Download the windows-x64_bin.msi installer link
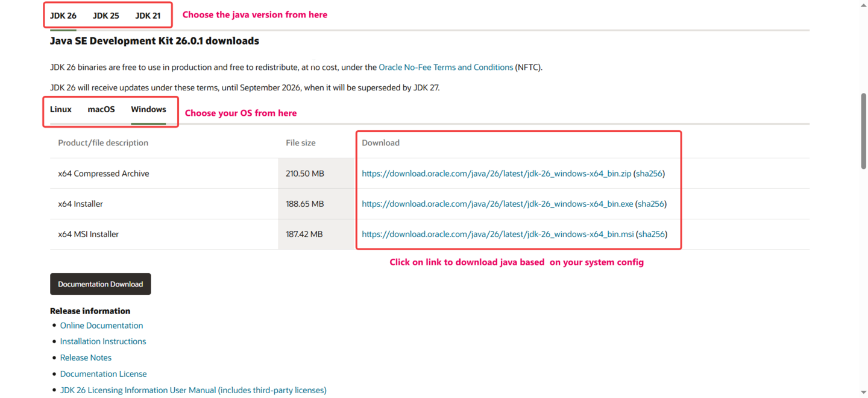The height and width of the screenshot is (398, 868). (498, 234)
